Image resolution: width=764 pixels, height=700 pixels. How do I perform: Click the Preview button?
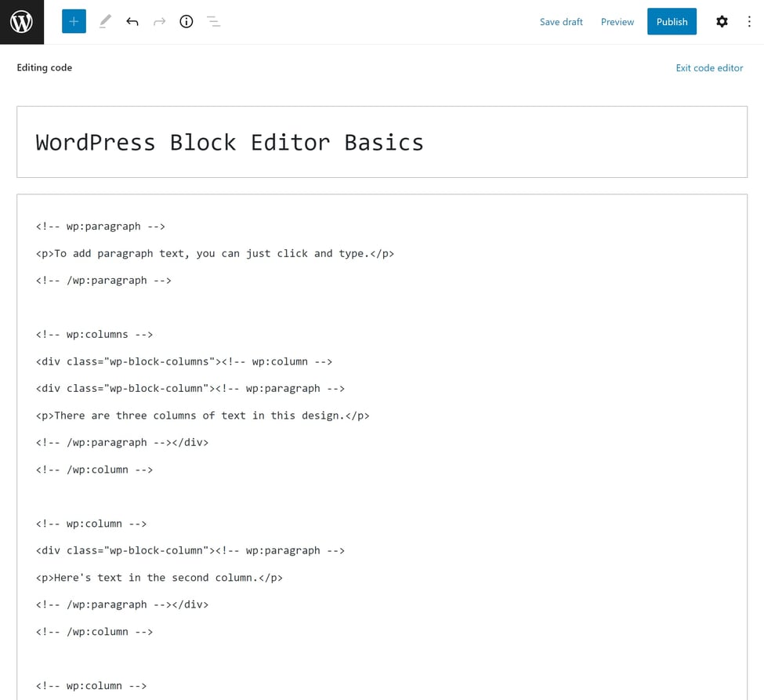tap(617, 22)
